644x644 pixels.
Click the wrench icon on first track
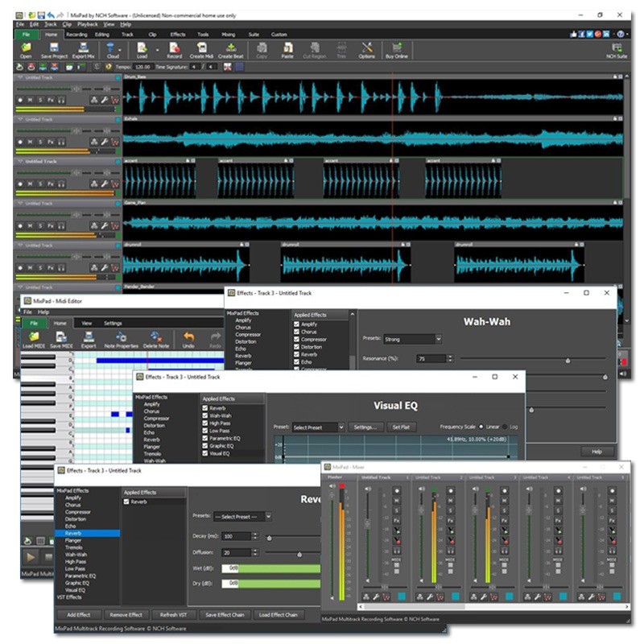pyautogui.click(x=105, y=100)
